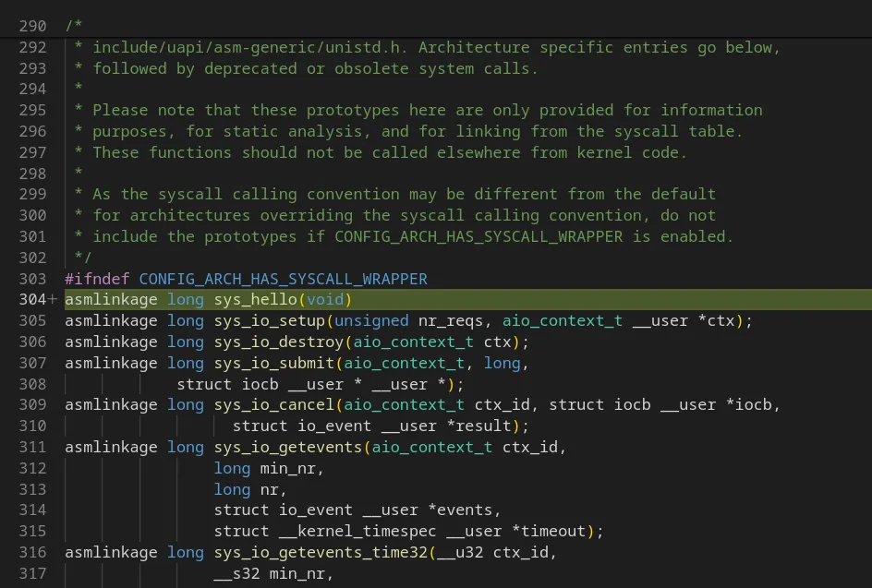Click 'long min_nr,' parameter on line 312
The height and width of the screenshot is (588, 872).
coord(269,468)
